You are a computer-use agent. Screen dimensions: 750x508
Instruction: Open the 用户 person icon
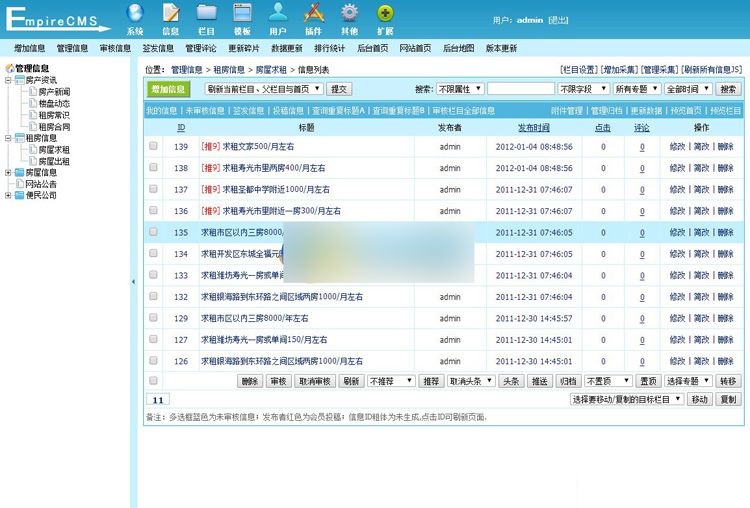pos(278,13)
